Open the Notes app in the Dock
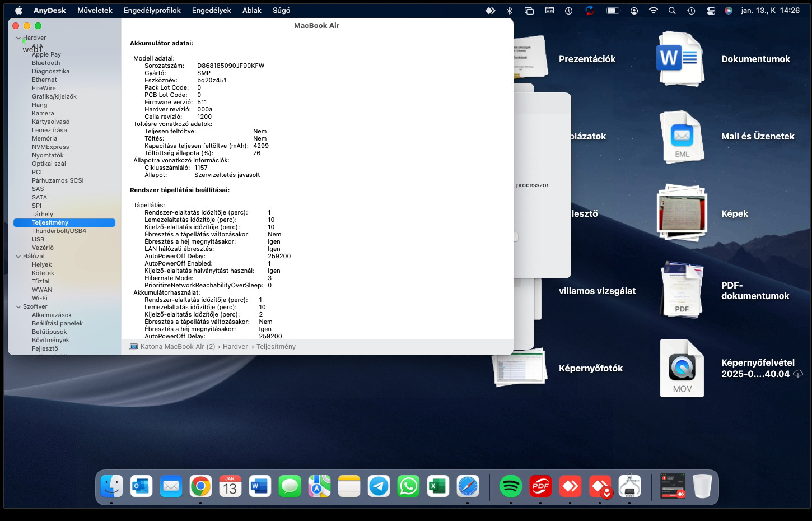This screenshot has width=812, height=521. pyautogui.click(x=349, y=486)
